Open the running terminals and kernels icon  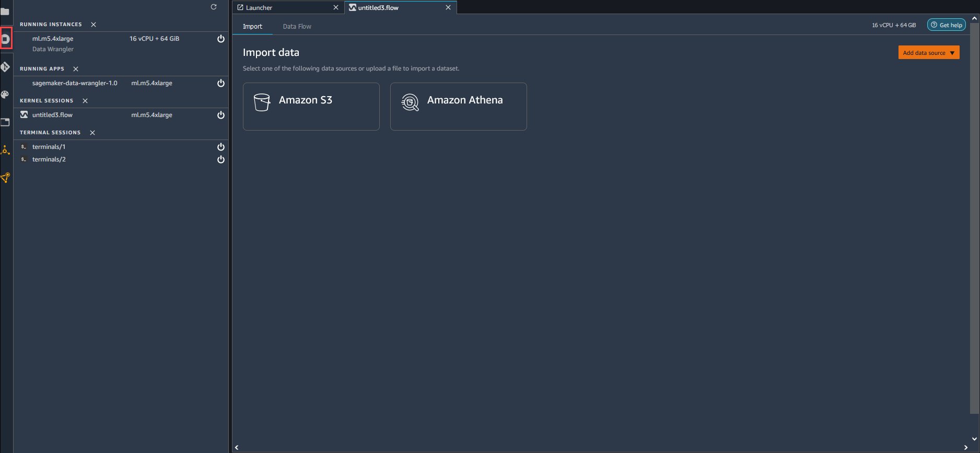[6, 39]
